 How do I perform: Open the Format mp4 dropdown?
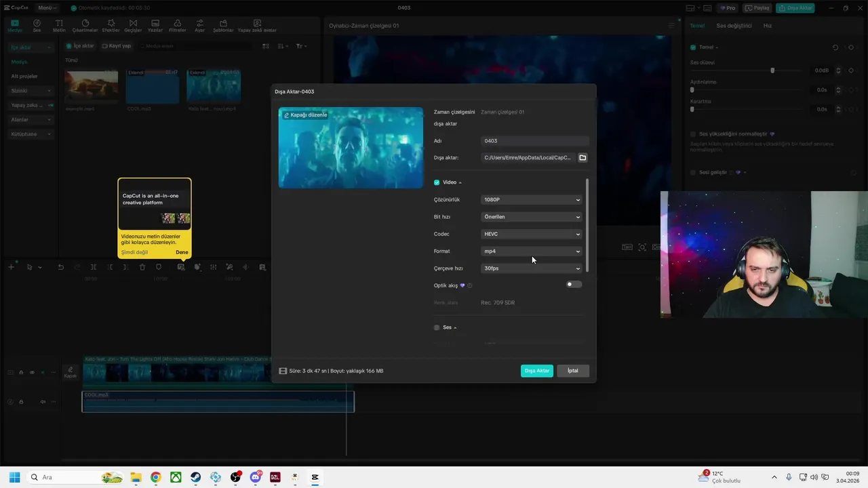(532, 251)
